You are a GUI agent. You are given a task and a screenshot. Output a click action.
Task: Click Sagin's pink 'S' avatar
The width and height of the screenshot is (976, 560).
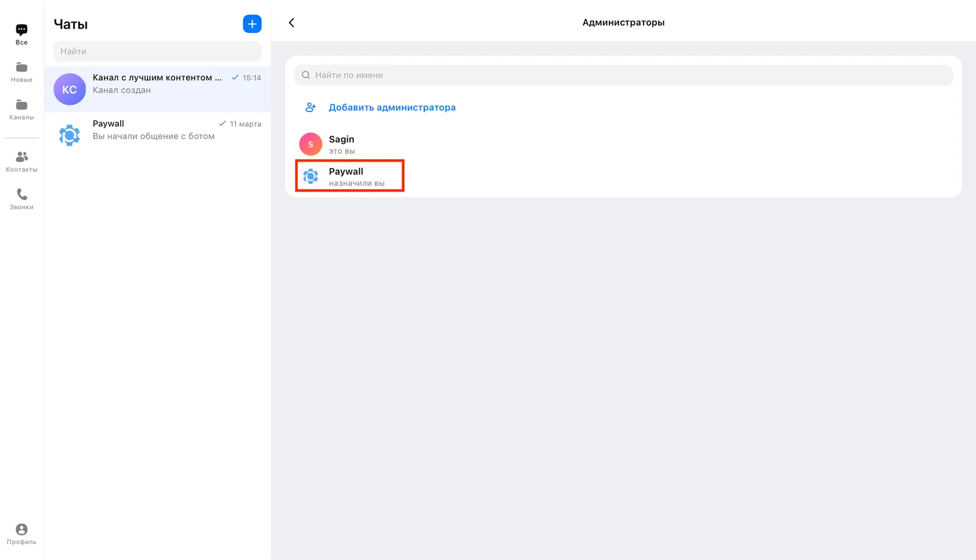point(310,144)
